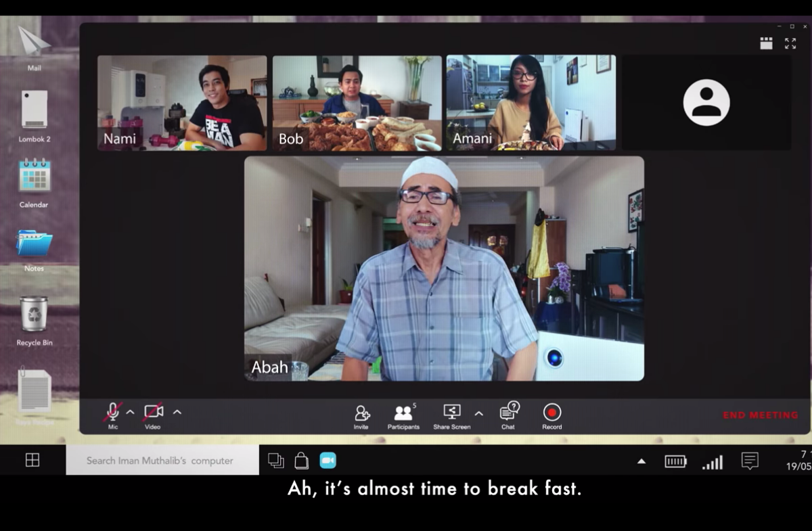Click the END MEETING button
This screenshot has height=531, width=812.
[761, 415]
